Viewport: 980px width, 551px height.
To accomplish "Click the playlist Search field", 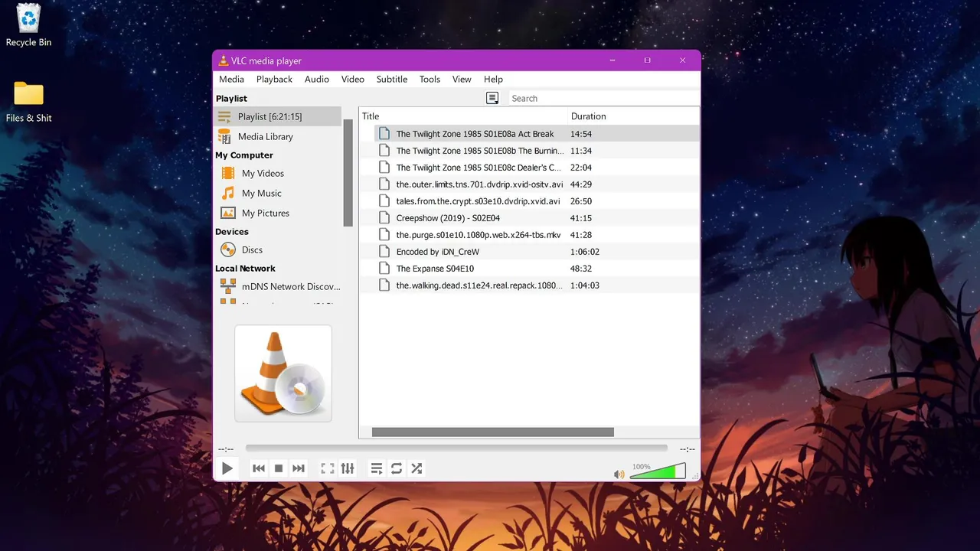I will click(x=604, y=98).
